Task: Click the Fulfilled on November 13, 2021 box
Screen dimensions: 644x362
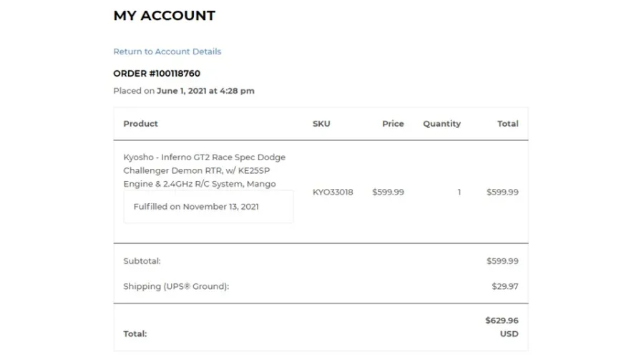Action: pyautogui.click(x=208, y=207)
